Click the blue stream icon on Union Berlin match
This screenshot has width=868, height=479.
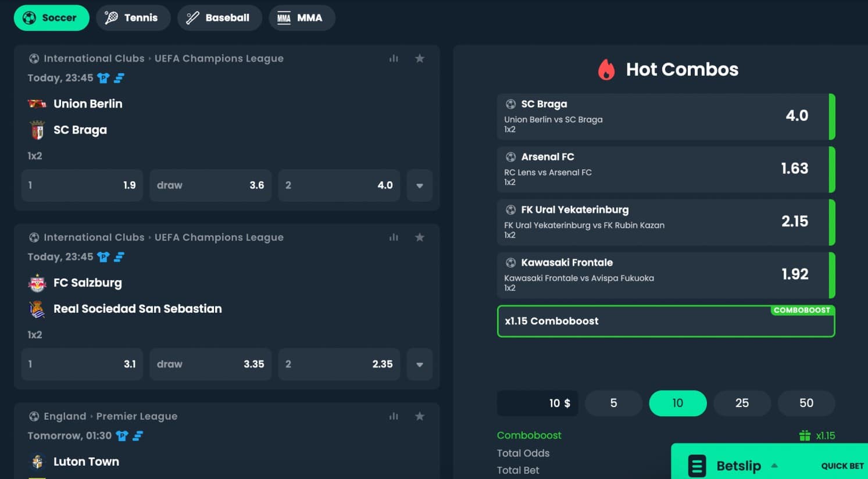[x=119, y=78]
